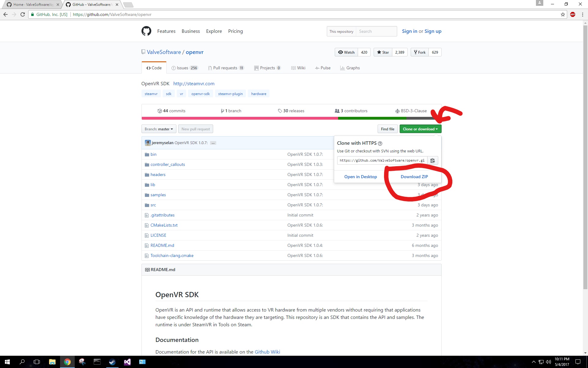Fork the openvr repository
The image size is (588, 368).
[x=420, y=52]
